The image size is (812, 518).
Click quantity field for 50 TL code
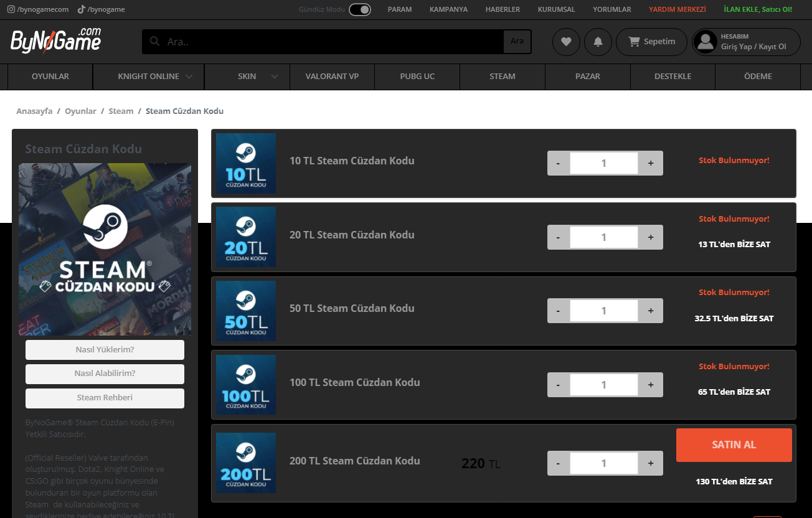tap(604, 311)
